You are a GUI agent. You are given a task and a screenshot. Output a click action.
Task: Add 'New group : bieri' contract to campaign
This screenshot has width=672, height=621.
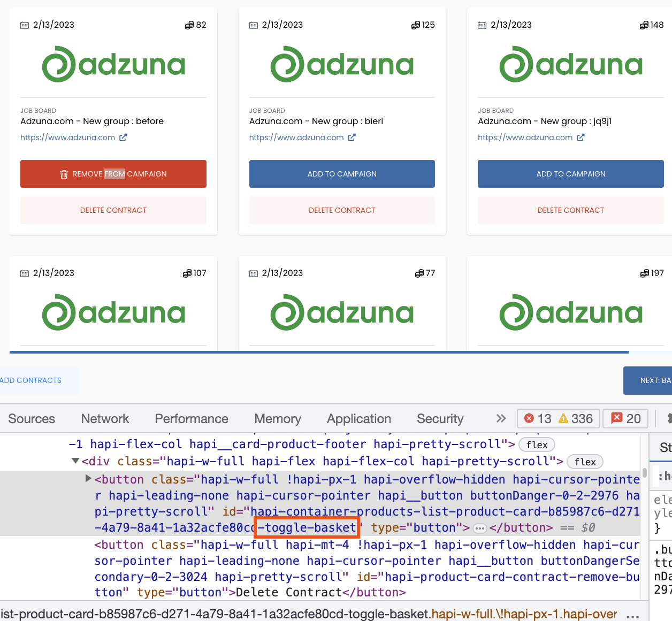342,174
